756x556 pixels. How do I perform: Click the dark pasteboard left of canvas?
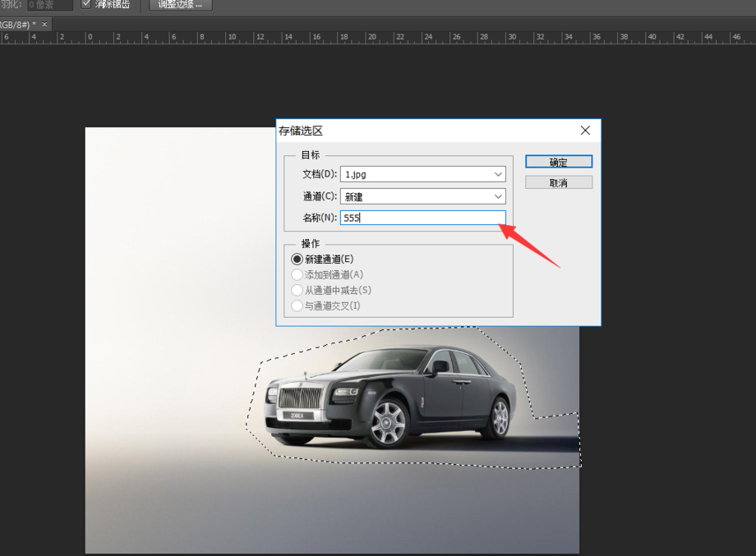[41, 329]
